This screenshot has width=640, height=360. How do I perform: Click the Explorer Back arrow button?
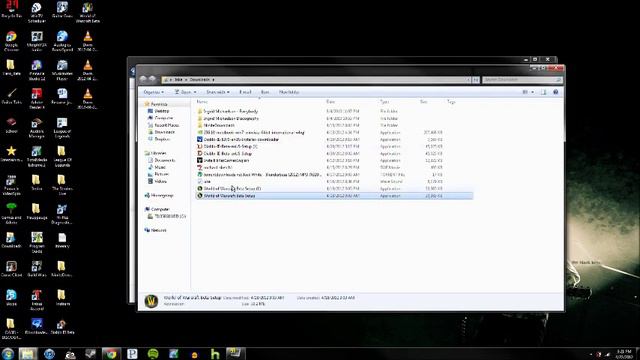click(x=143, y=79)
